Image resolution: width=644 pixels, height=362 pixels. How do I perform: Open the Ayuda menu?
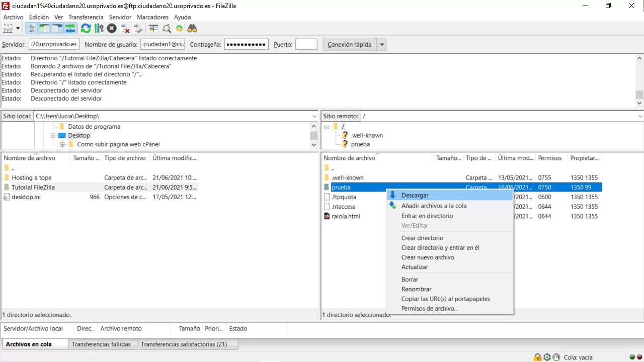182,17
